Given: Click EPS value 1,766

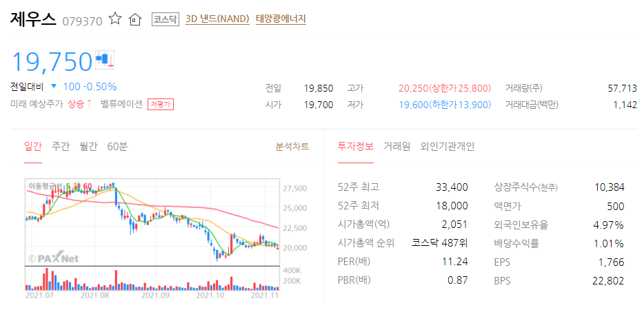Looking at the screenshot, I should [612, 262].
